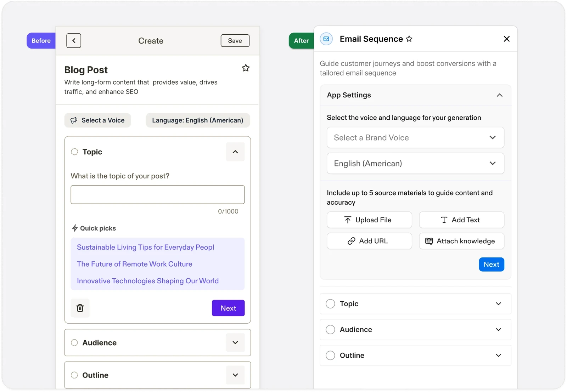Toggle Audience status circle in Blog Post
Screen dimensions: 567x392
pos(74,343)
